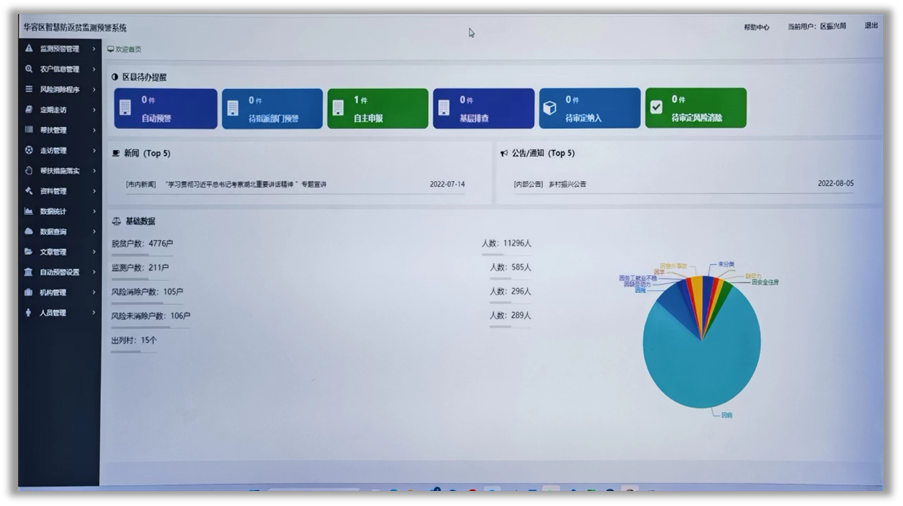The height and width of the screenshot is (506, 903).
Task: Click the folder icon beside 文章管理
Action: point(29,252)
